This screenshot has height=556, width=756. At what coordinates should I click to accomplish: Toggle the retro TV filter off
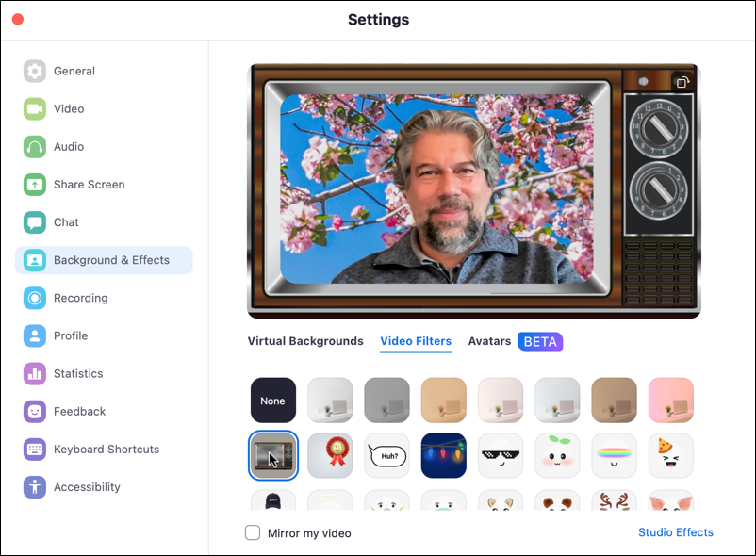(x=272, y=455)
